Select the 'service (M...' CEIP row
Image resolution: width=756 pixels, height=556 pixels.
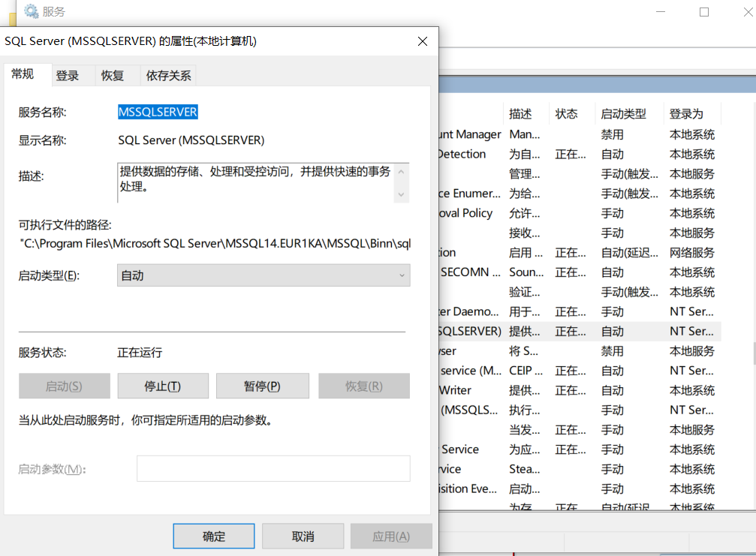point(579,371)
